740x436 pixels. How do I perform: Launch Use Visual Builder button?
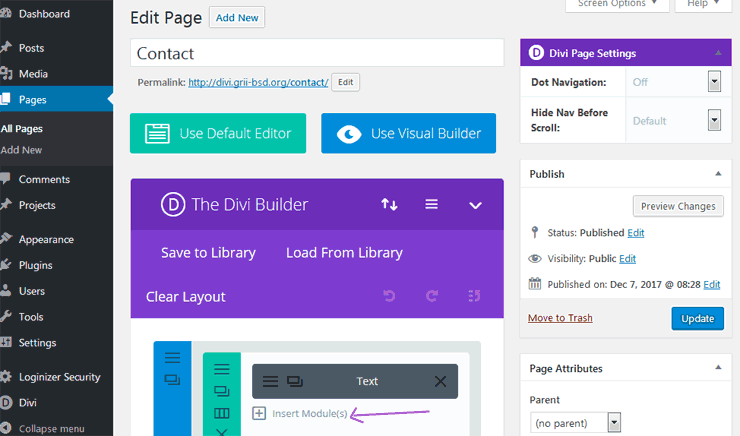coord(409,133)
